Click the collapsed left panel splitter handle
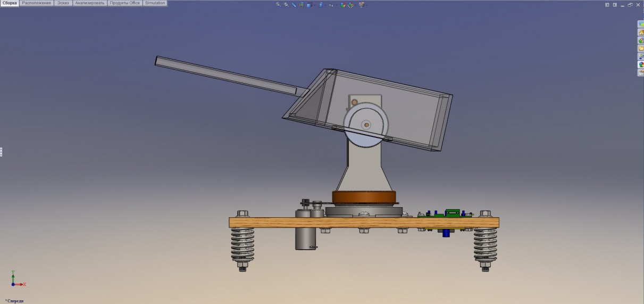The image size is (644, 304). point(1,152)
